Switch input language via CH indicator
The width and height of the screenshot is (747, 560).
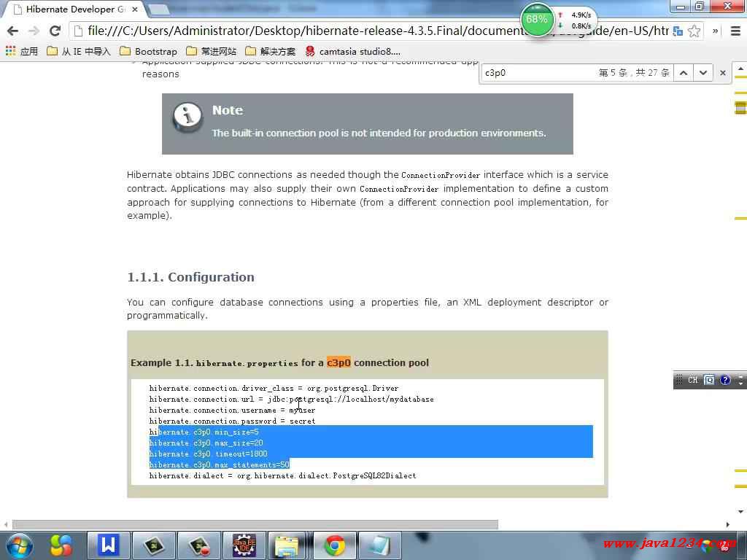693,380
